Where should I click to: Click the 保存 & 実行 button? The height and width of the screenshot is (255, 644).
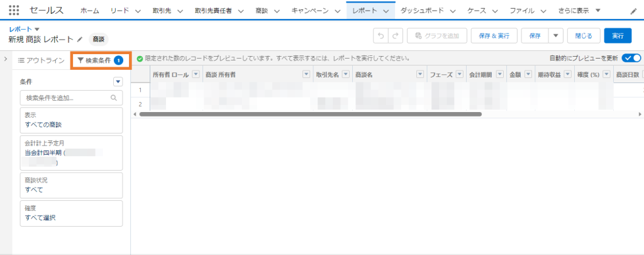pos(494,36)
